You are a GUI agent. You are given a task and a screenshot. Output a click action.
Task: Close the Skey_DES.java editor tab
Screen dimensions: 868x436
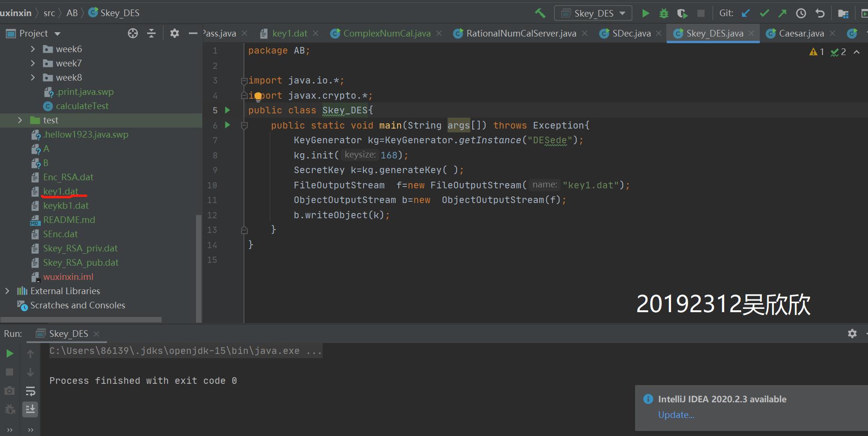pos(751,33)
